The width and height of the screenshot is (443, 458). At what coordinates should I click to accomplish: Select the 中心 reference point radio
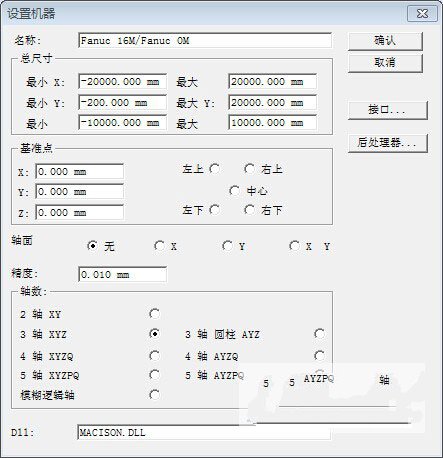point(234,191)
